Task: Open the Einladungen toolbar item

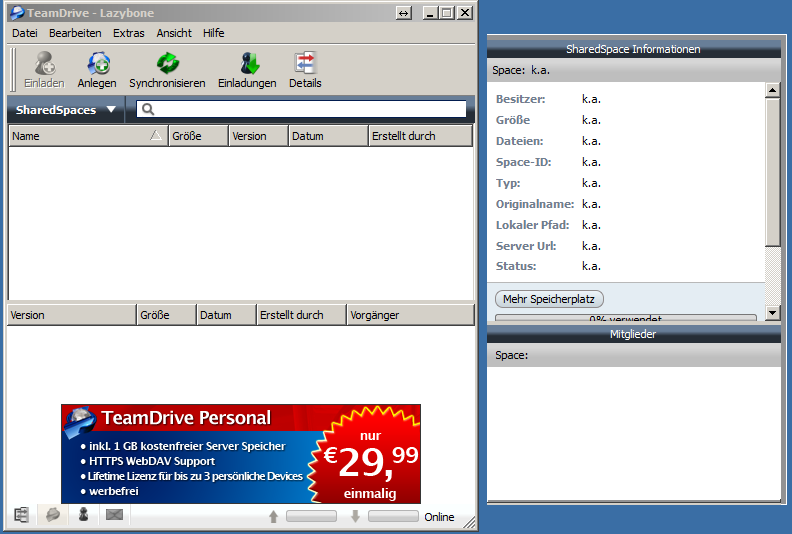Action: [x=248, y=70]
